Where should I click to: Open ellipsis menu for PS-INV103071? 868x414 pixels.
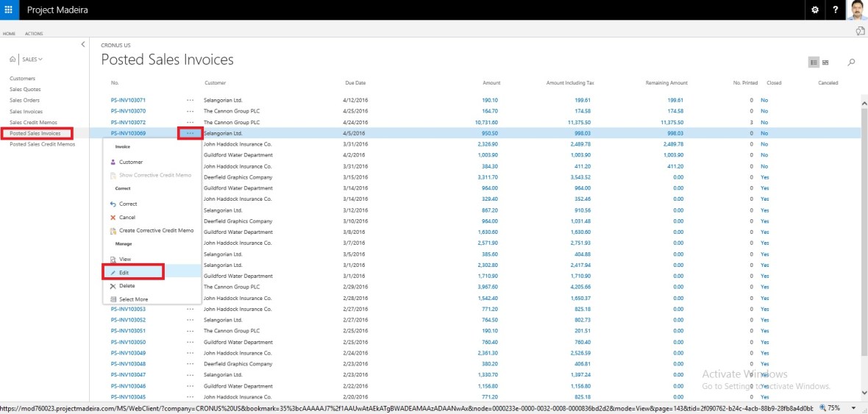point(191,100)
